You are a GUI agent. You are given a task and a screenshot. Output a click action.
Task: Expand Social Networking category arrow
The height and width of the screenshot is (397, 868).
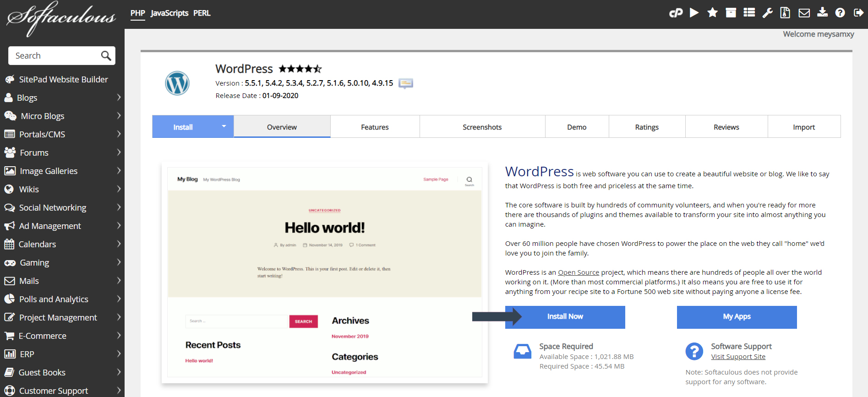coord(119,207)
